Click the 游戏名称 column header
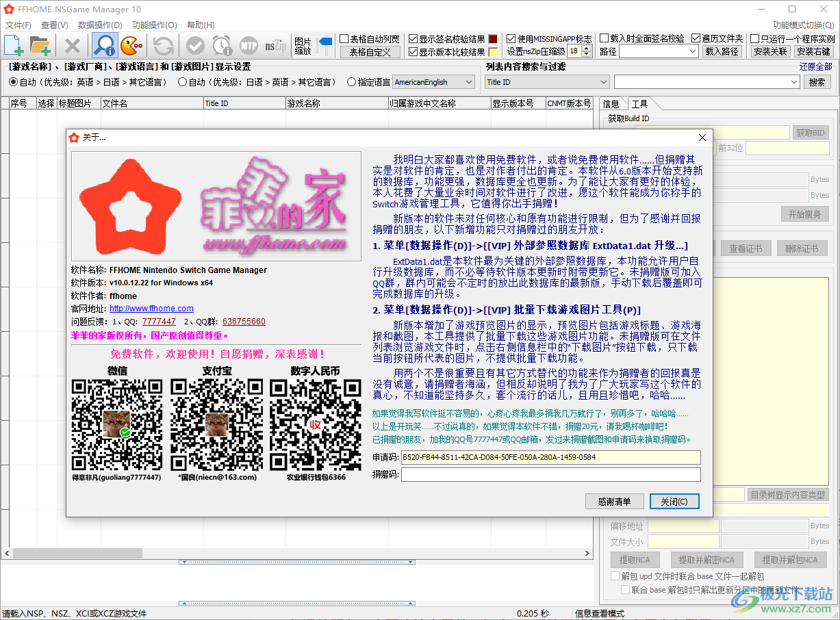Screen dimensions: 840x620 336,103
